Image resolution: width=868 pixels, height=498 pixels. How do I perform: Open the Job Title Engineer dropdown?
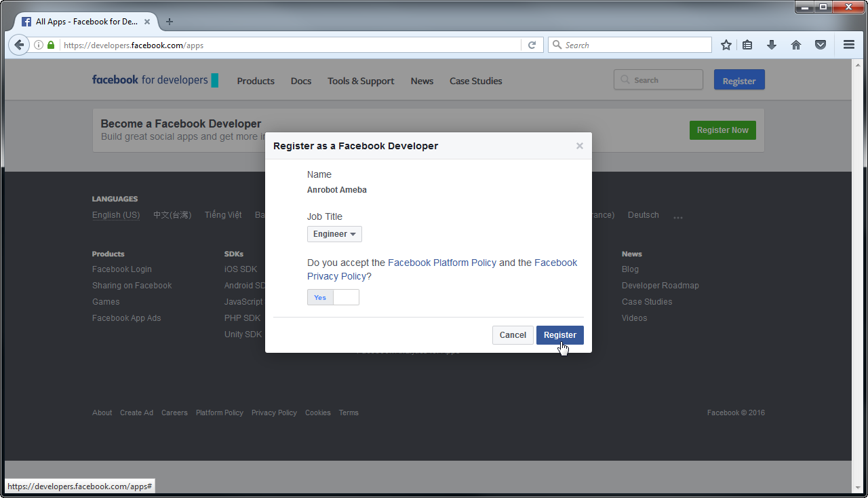coord(334,234)
